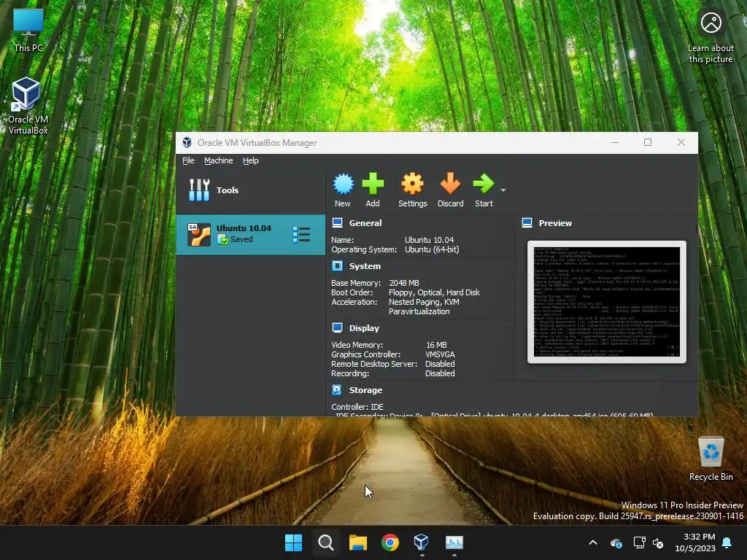
Task: Click the muted volume tray icon
Action: coord(659,542)
